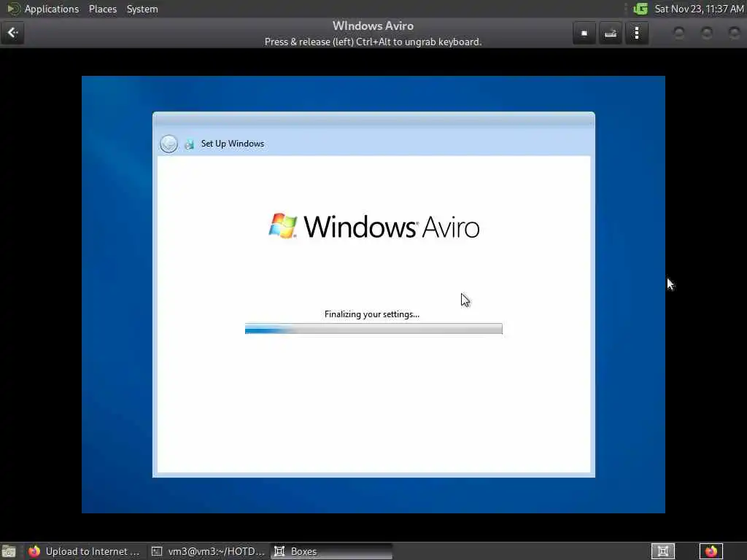Click the Windows flag logo
The image size is (747, 560).
point(283,226)
